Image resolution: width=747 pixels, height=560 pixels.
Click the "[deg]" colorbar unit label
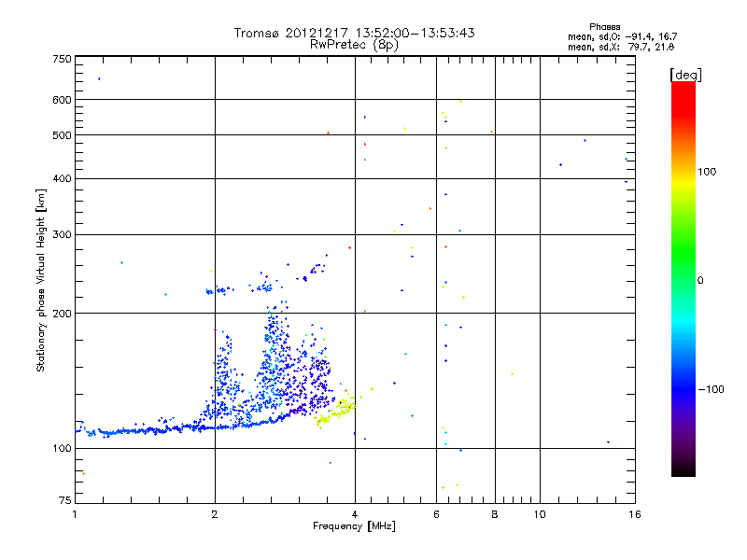685,75
